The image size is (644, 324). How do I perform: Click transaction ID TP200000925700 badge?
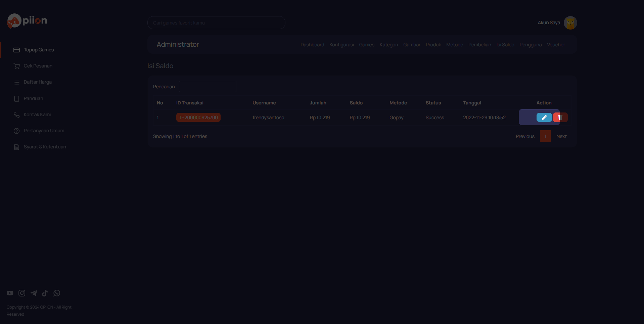198,118
